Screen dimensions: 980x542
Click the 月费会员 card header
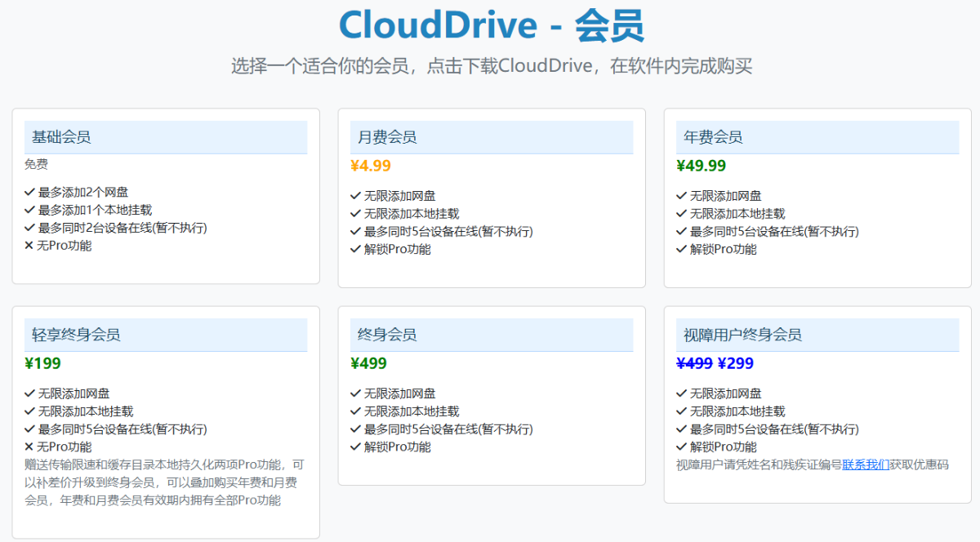492,137
